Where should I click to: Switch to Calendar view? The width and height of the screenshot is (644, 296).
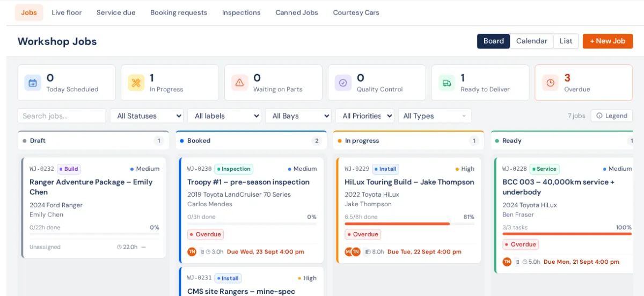(x=532, y=41)
